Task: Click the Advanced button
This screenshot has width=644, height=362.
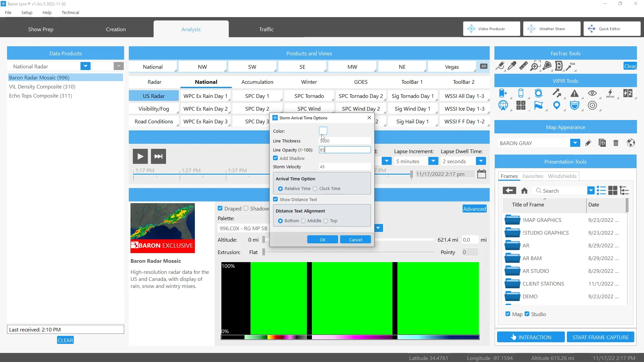Action: pyautogui.click(x=475, y=209)
